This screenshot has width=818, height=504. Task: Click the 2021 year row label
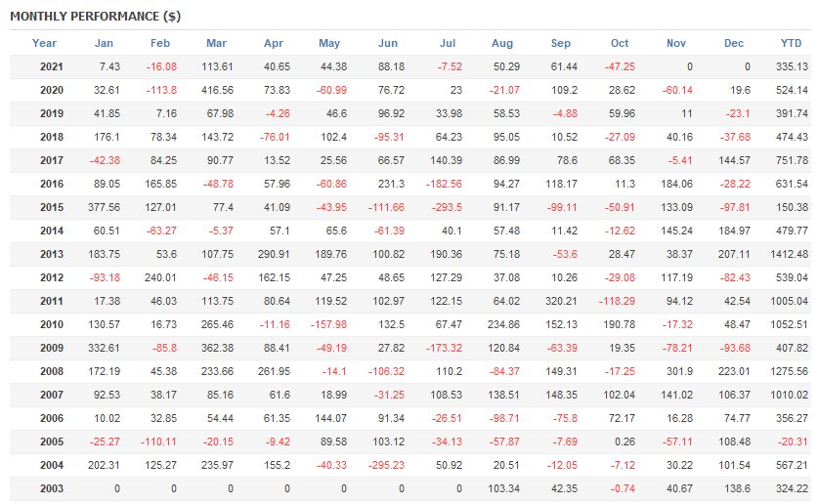(x=52, y=65)
